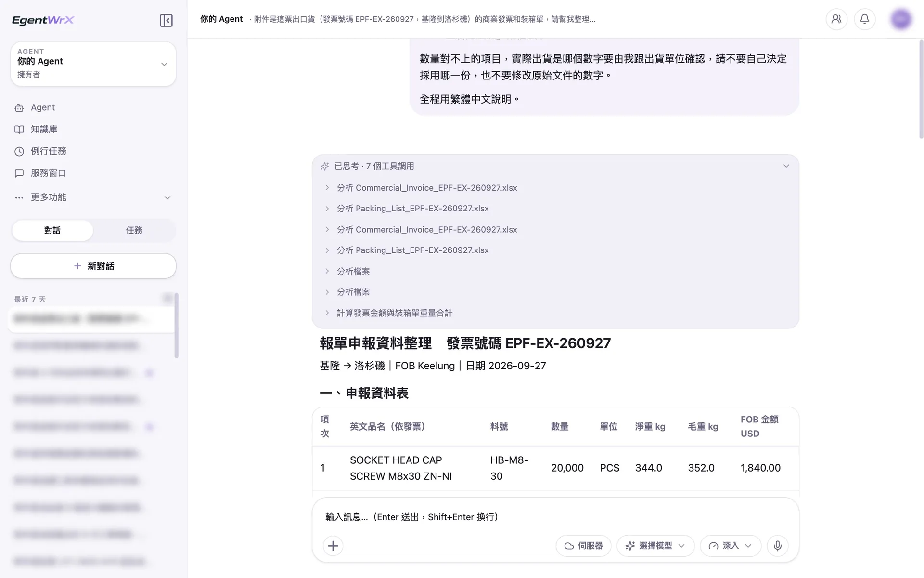Start a 新對話 new conversation
Viewport: 924px width, 578px height.
click(x=93, y=266)
